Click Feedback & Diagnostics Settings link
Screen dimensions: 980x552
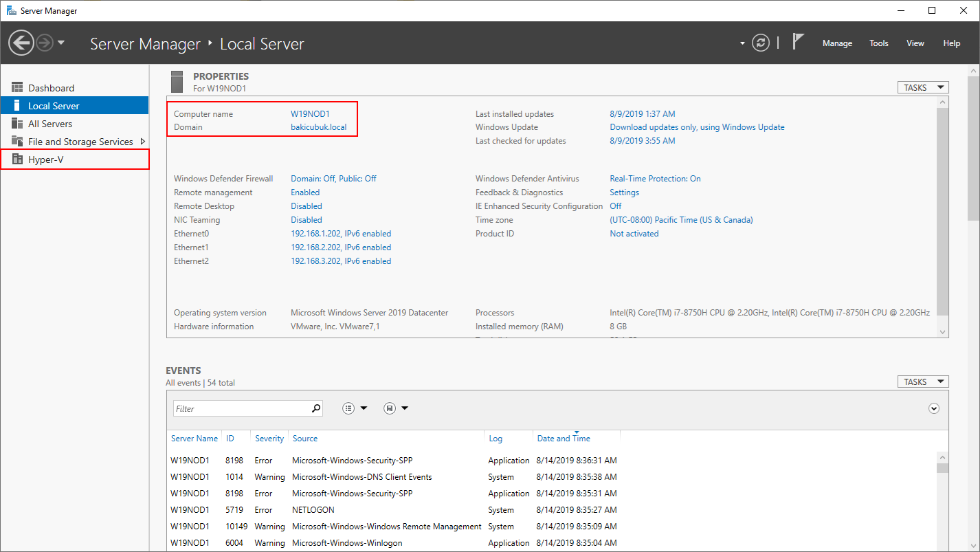(624, 192)
